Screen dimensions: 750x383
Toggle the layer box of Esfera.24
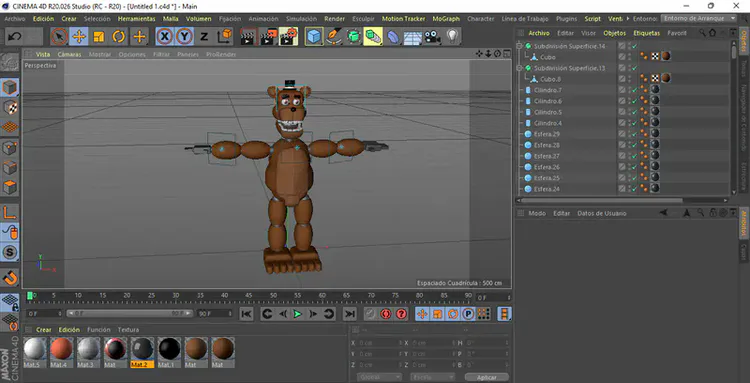pos(622,189)
